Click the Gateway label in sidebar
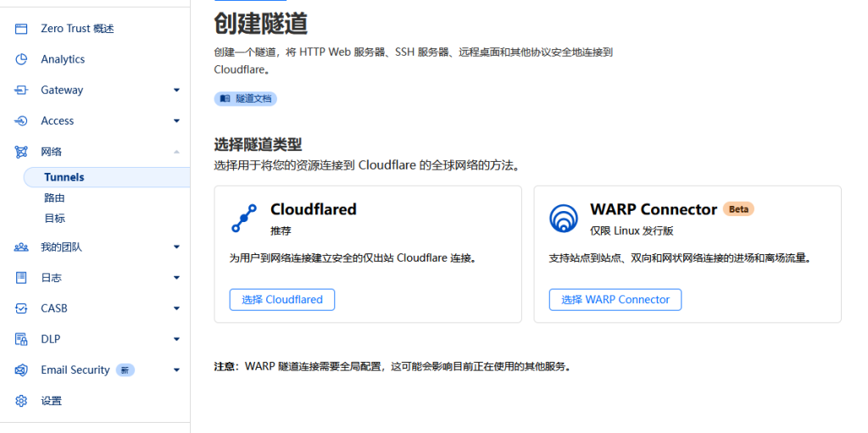 pos(62,90)
